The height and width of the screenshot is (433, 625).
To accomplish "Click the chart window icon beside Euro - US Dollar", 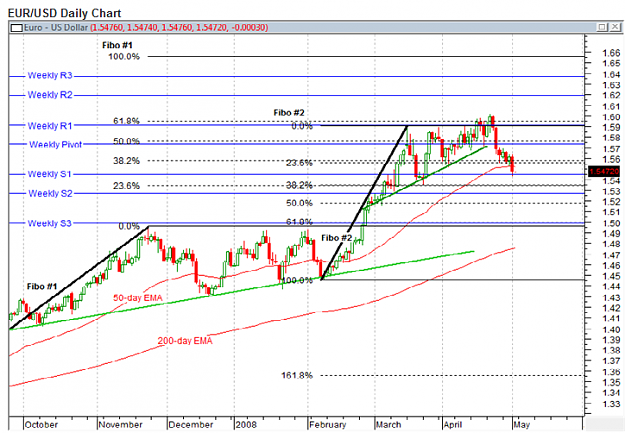I will [x=17, y=28].
